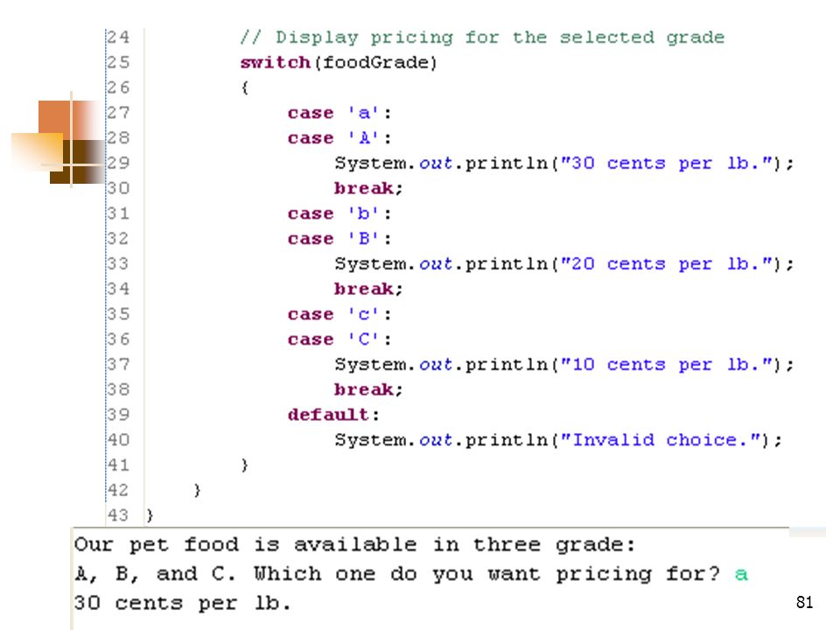840x630 pixels.
Task: Click the "20 cents per lb." string
Action: click(x=667, y=263)
